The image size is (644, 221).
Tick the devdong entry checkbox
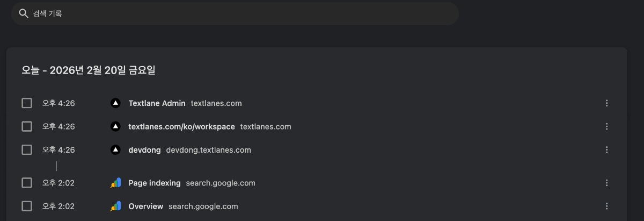pos(27,149)
